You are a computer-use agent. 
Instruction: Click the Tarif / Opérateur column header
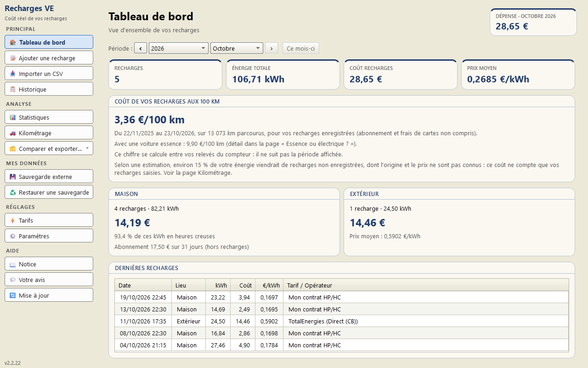426,285
